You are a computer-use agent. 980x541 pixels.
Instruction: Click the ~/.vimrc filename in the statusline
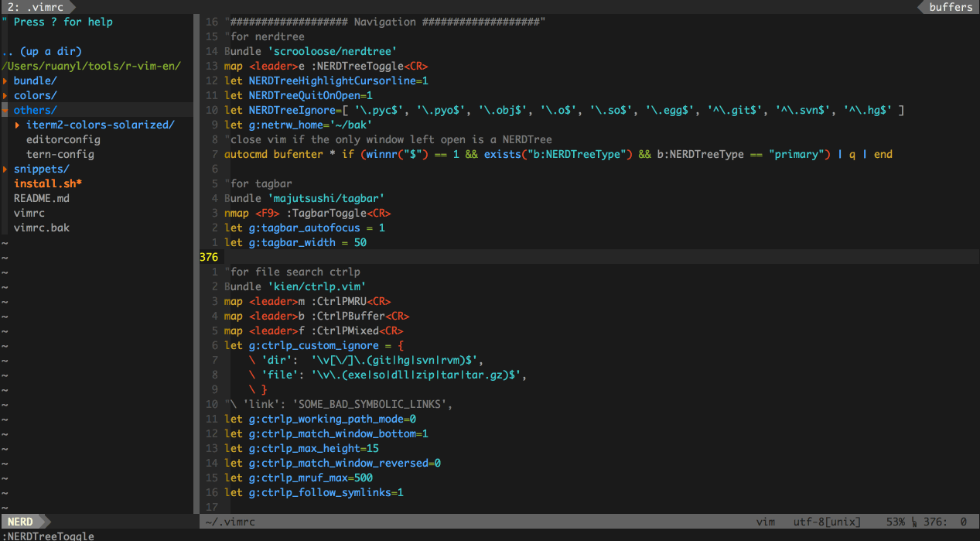[230, 522]
